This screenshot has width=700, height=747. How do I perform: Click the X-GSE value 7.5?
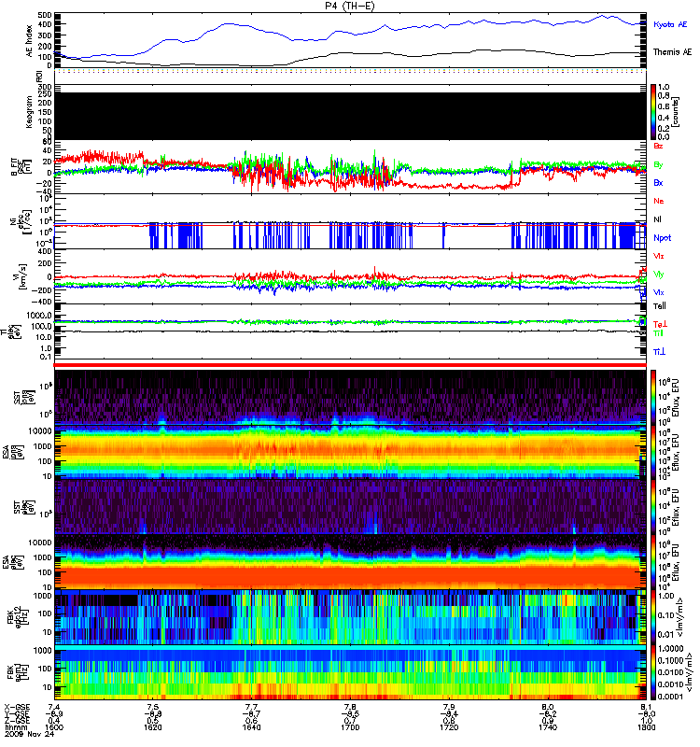152,707
